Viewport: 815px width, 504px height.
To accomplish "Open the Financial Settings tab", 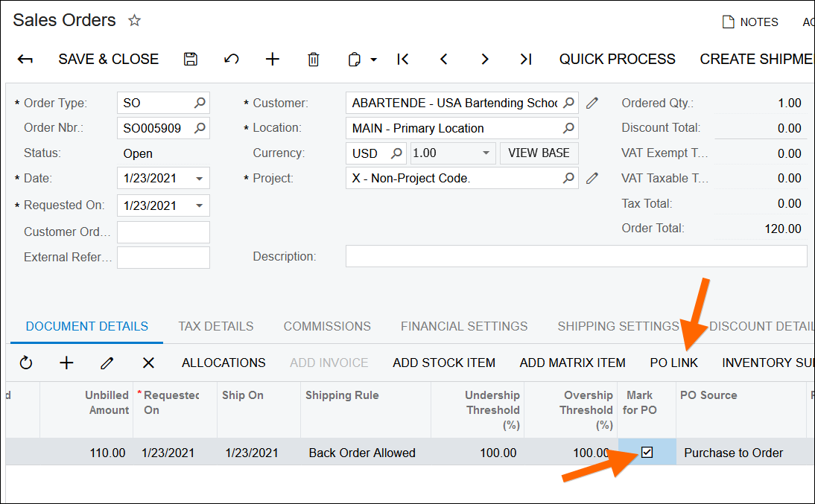I will click(463, 326).
